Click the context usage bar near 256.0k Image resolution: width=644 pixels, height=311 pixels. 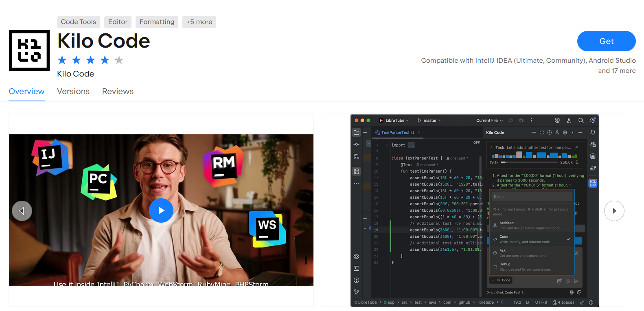pos(530,162)
